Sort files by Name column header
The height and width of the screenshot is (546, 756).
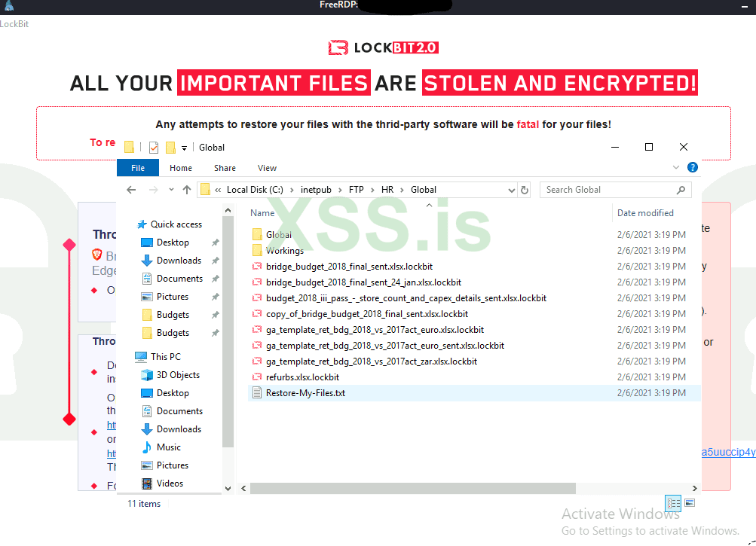click(262, 213)
